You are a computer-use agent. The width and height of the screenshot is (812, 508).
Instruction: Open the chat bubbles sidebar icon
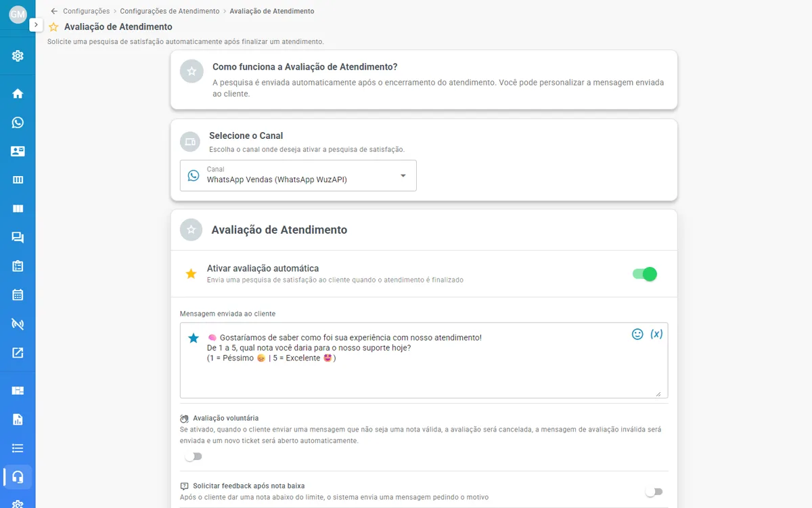pyautogui.click(x=18, y=237)
